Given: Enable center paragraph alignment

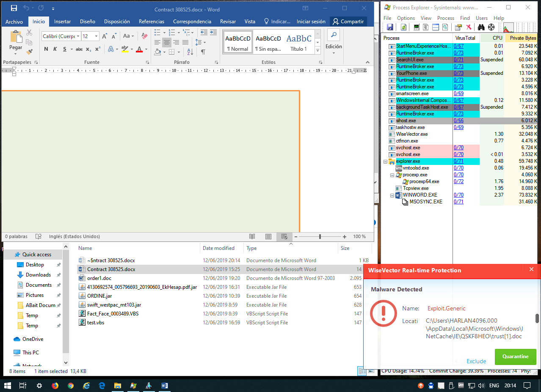Looking at the screenshot, I should tap(167, 42).
